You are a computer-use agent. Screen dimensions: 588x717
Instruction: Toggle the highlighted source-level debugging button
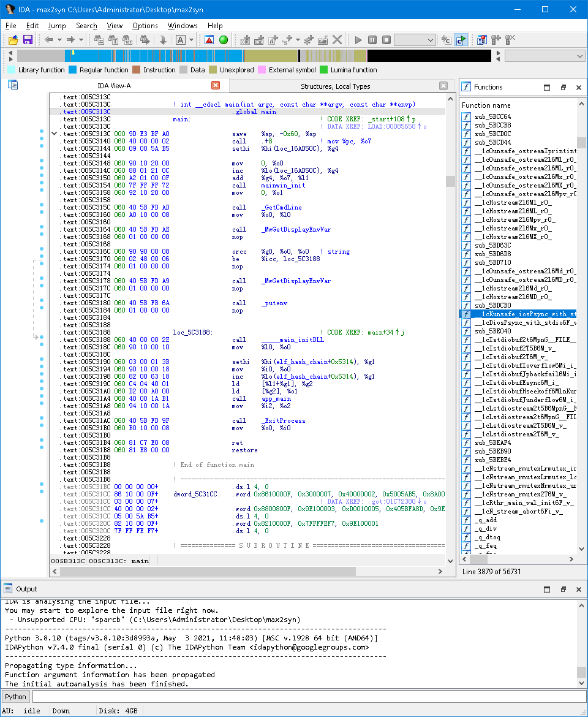point(461,40)
